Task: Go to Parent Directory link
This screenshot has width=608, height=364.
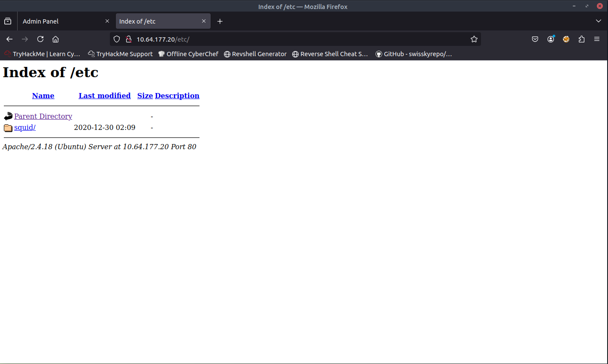Action: (x=43, y=116)
